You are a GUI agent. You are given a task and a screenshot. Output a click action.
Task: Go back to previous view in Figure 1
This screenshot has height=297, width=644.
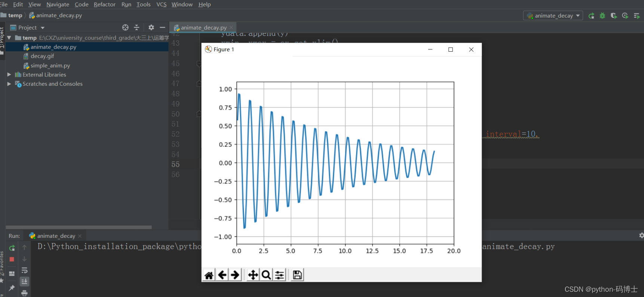[x=222, y=275]
